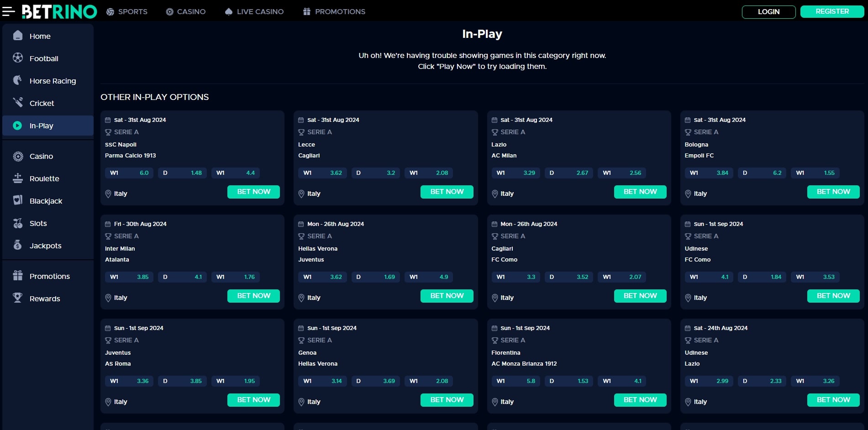The height and width of the screenshot is (430, 868).
Task: Click the LOGIN button
Action: (x=768, y=11)
